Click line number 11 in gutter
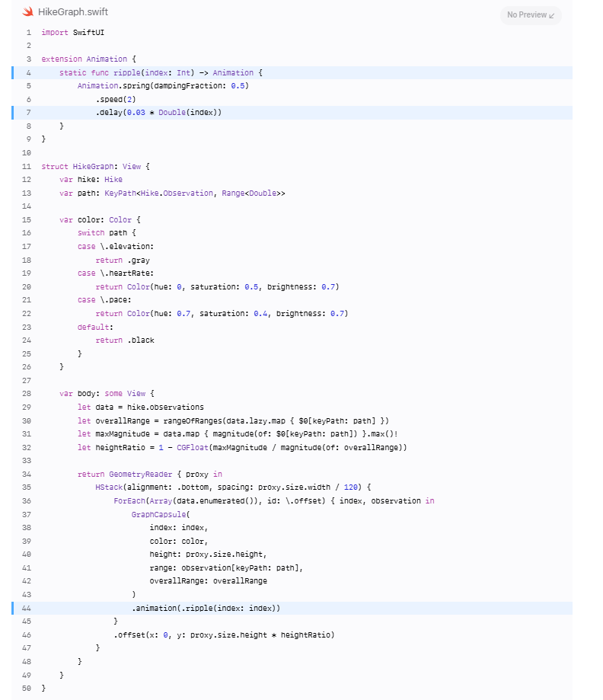This screenshot has width=603, height=700. point(27,167)
